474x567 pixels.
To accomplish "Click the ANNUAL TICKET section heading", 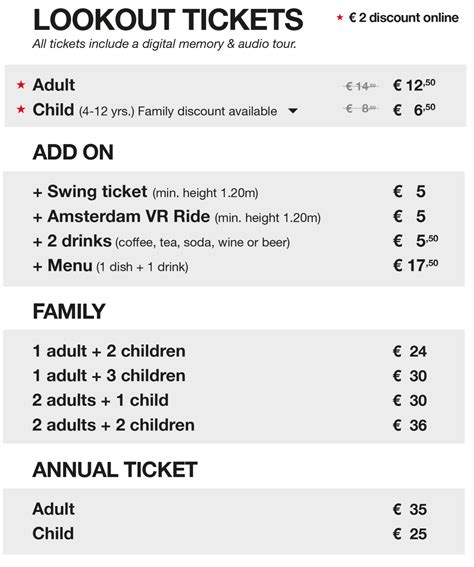I will (115, 470).
